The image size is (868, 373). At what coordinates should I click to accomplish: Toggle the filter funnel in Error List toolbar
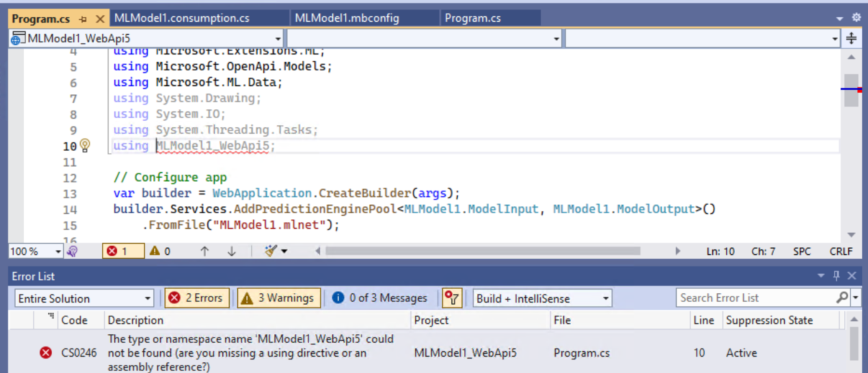click(452, 298)
